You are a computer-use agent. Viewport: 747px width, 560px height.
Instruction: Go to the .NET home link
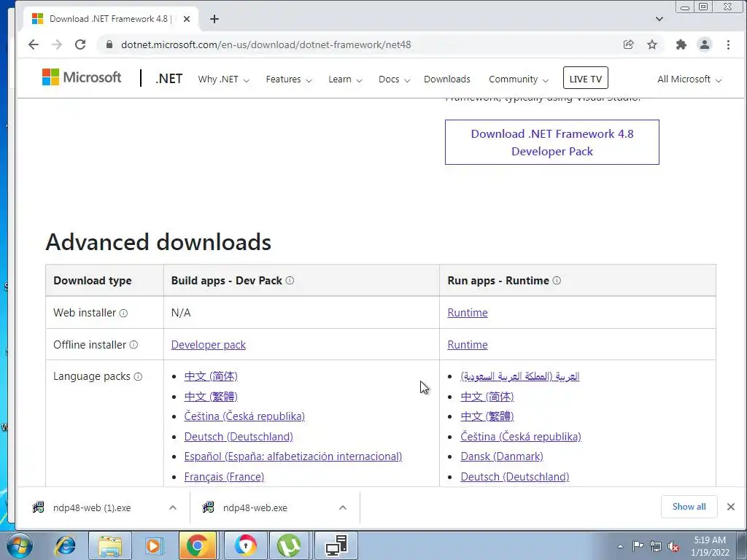tap(169, 79)
